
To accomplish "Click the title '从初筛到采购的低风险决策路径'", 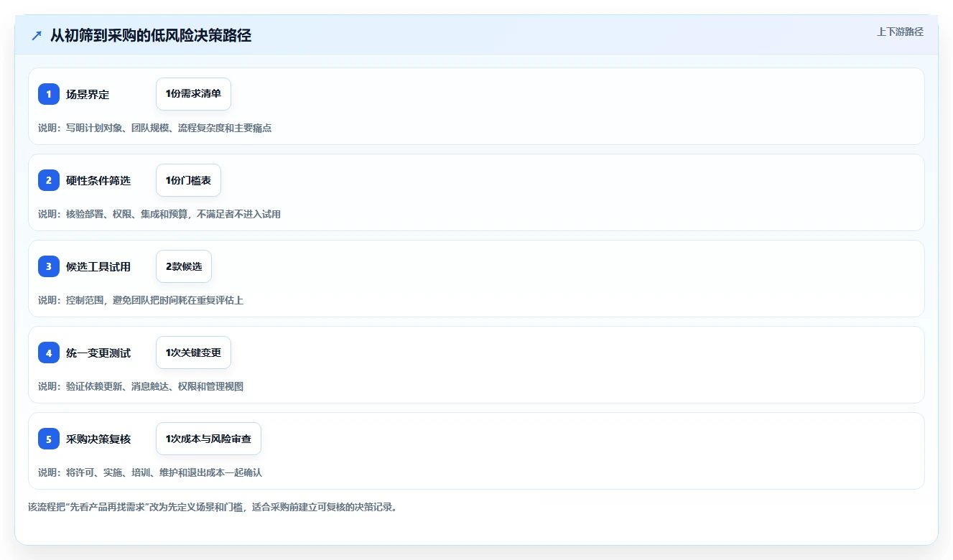I will (151, 35).
